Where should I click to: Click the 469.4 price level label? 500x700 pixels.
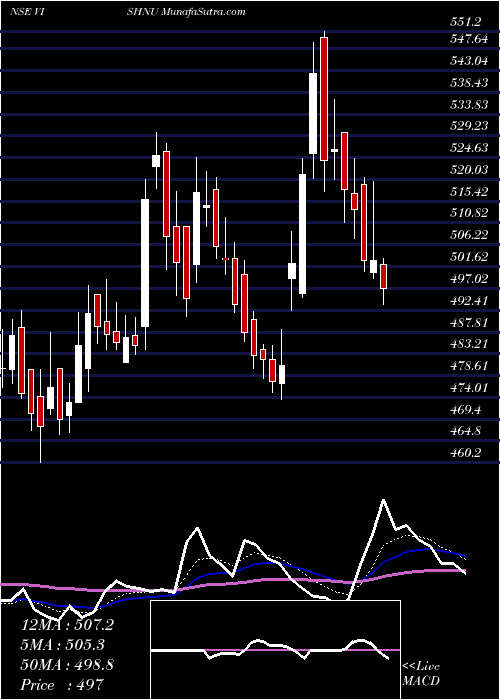click(468, 409)
